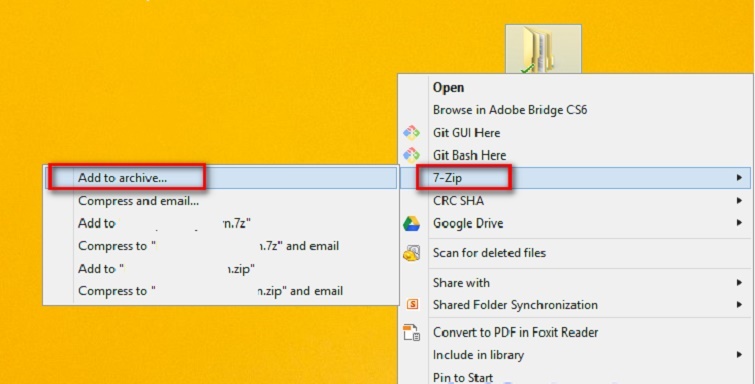Select the folder icon on desktop
This screenshot has width=755, height=384.
pos(543,49)
